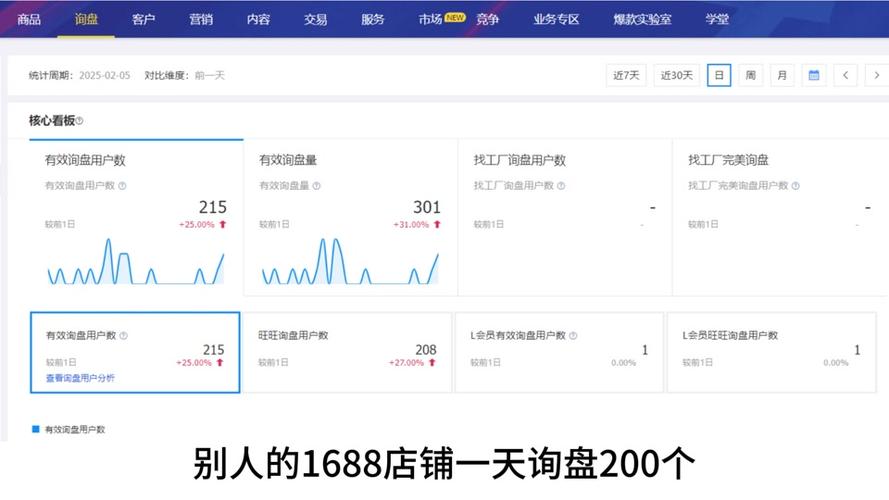Click help icon in top 有效询盘用户数 card
Screen dimensions: 889x500
coord(122,185)
